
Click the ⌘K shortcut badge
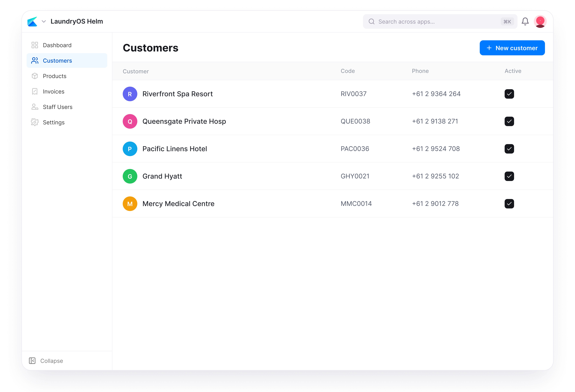(507, 22)
